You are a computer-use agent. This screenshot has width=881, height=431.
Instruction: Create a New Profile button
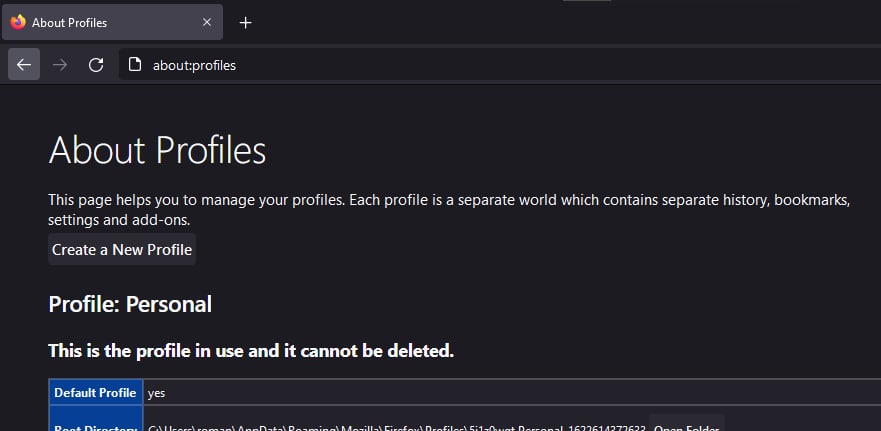(122, 249)
